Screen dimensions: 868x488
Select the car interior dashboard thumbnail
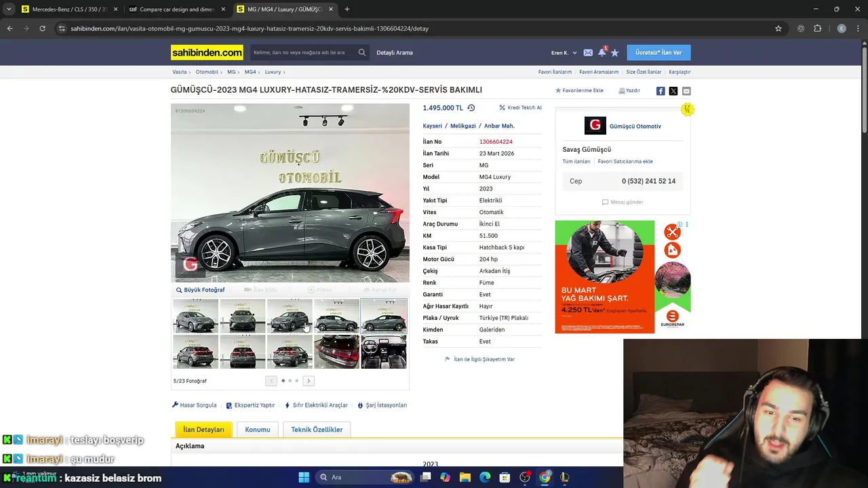(x=384, y=352)
